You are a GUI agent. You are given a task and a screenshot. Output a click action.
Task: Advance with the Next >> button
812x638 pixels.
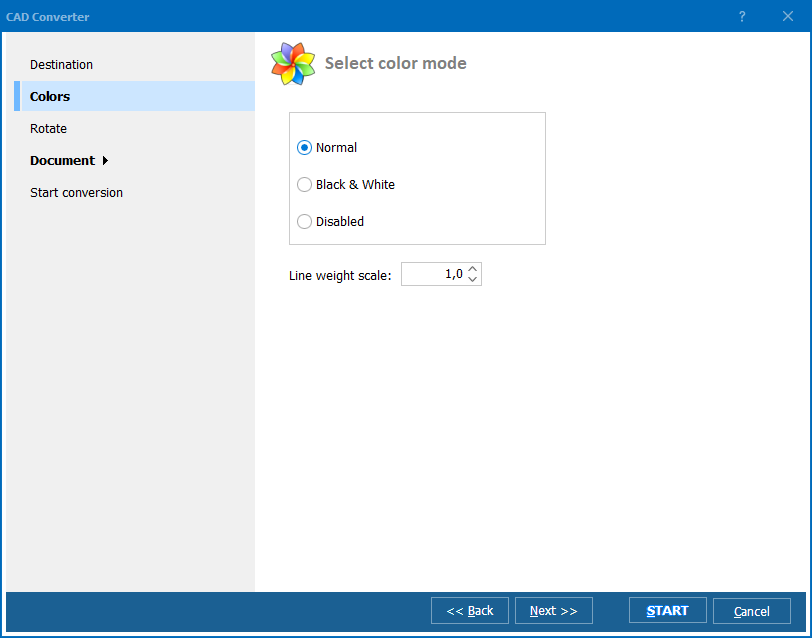pyautogui.click(x=553, y=611)
